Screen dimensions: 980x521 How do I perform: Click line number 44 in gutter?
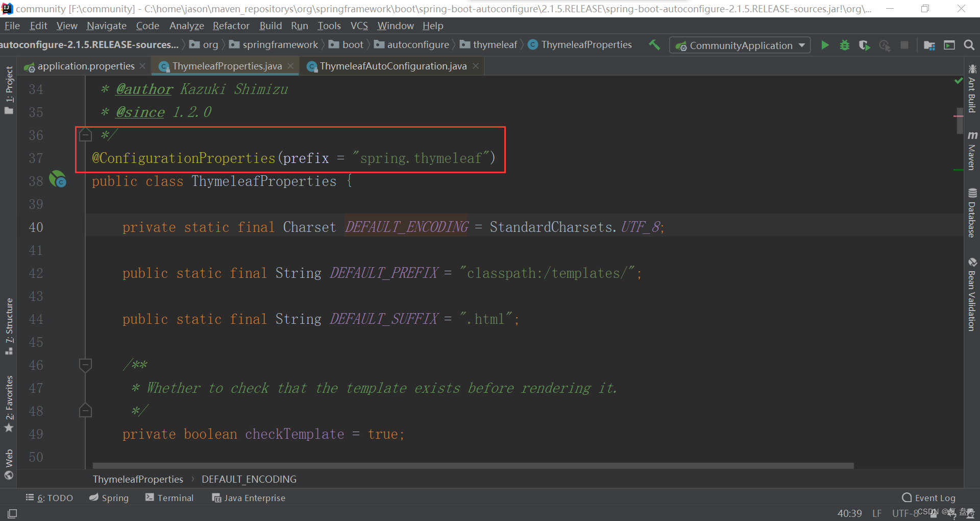36,319
